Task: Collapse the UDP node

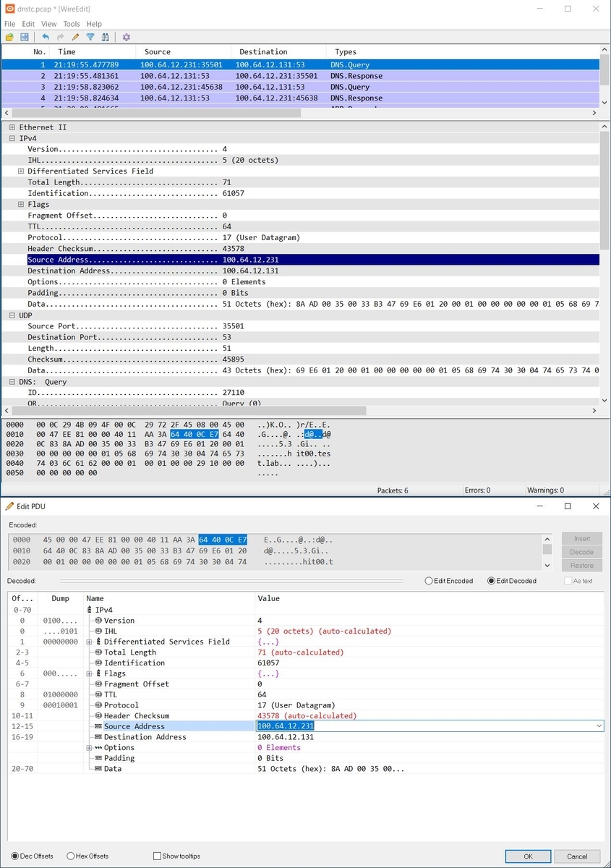Action: pos(12,315)
